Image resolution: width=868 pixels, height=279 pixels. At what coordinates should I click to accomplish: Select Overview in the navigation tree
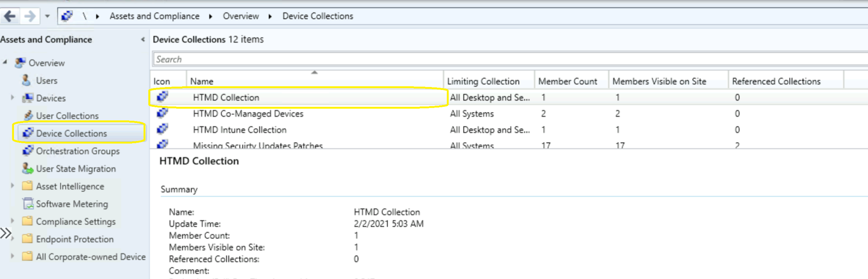point(47,63)
